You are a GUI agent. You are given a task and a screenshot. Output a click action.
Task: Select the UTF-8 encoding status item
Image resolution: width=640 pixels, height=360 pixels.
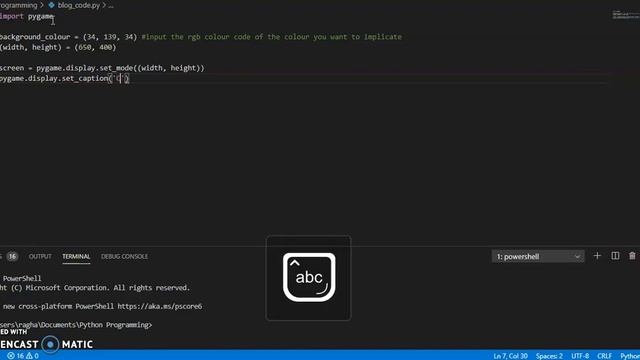580,356
